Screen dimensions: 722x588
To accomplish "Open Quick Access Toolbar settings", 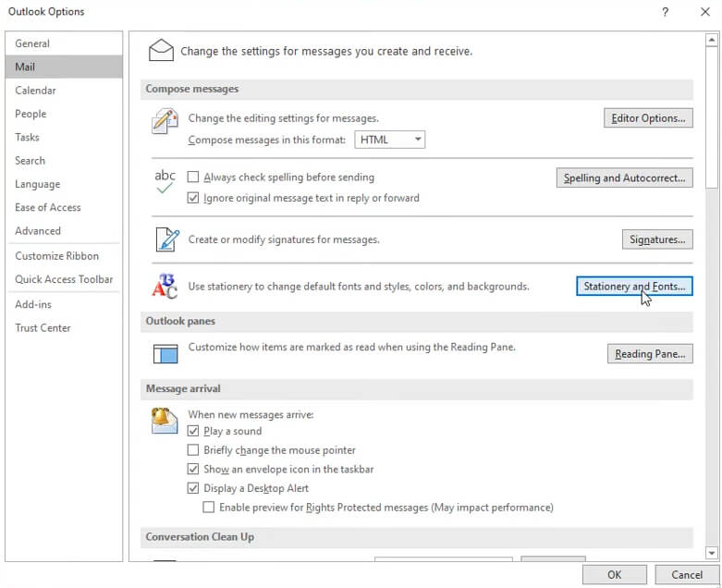I will (x=64, y=279).
